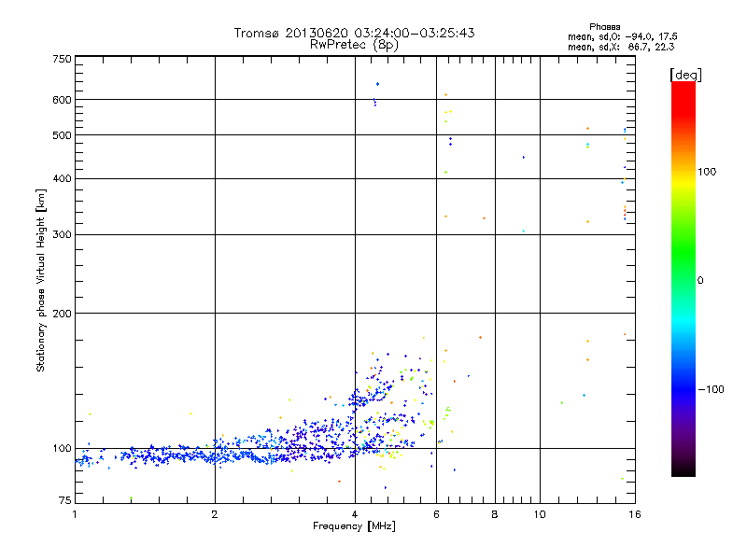Click the x-axis tick label '16'
This screenshot has width=747, height=560.
point(635,514)
